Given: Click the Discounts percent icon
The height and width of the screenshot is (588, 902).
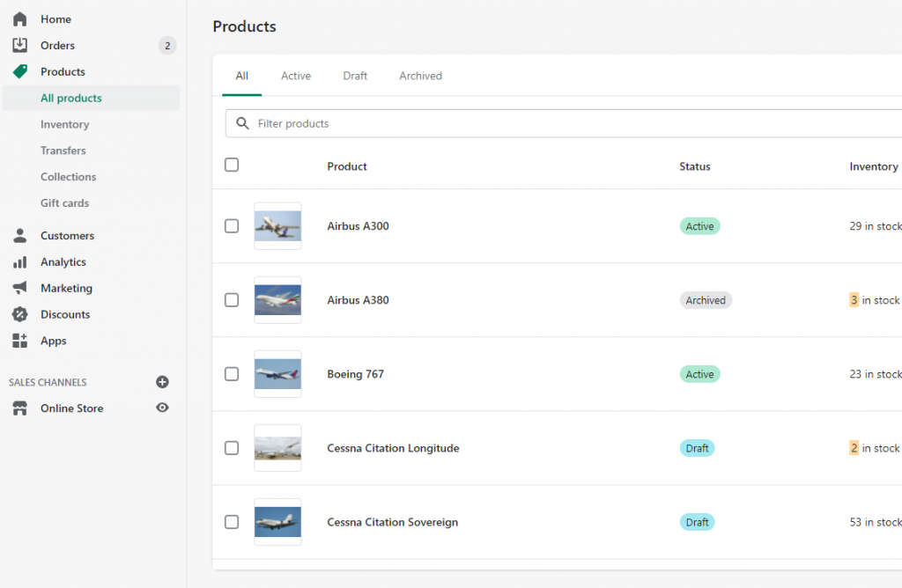Looking at the screenshot, I should pyautogui.click(x=21, y=314).
